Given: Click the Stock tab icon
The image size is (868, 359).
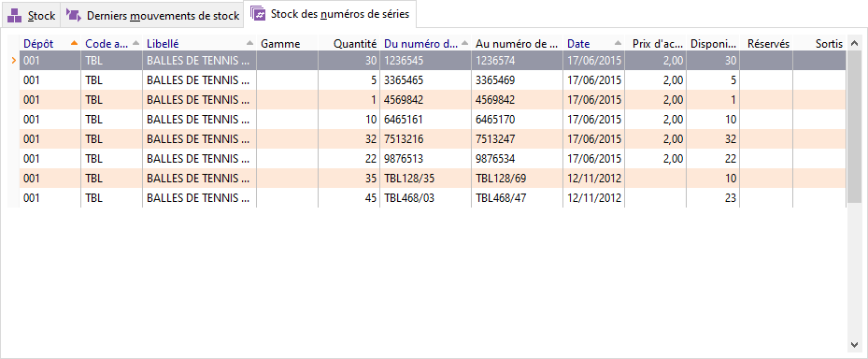Looking at the screenshot, I should (15, 16).
